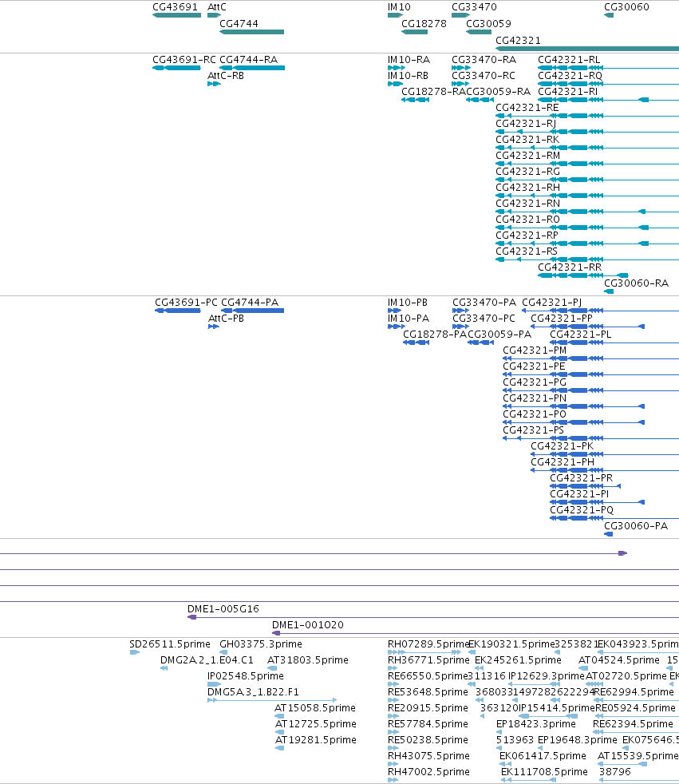The width and height of the screenshot is (679, 784).
Task: Click the CG42321-PH label
Action: click(563, 462)
